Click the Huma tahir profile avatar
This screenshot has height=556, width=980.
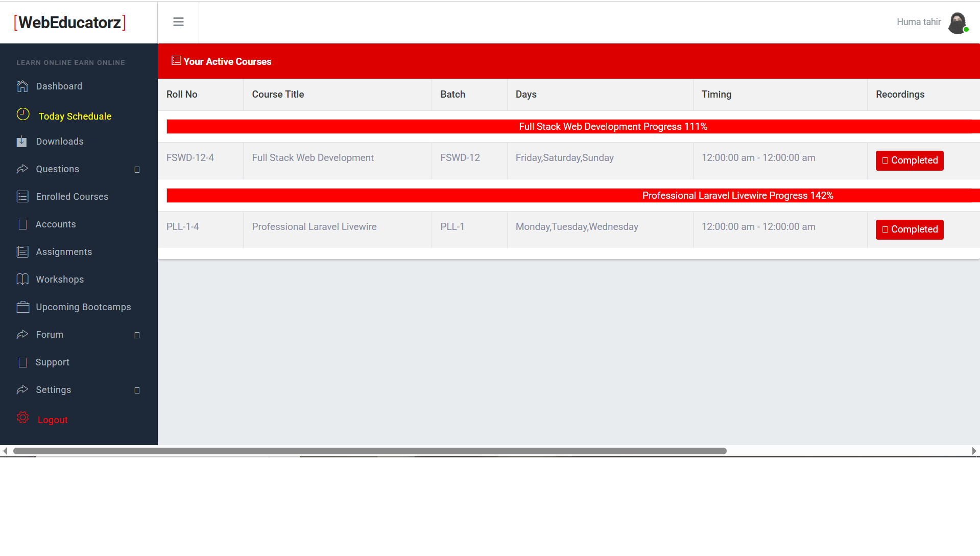click(958, 23)
